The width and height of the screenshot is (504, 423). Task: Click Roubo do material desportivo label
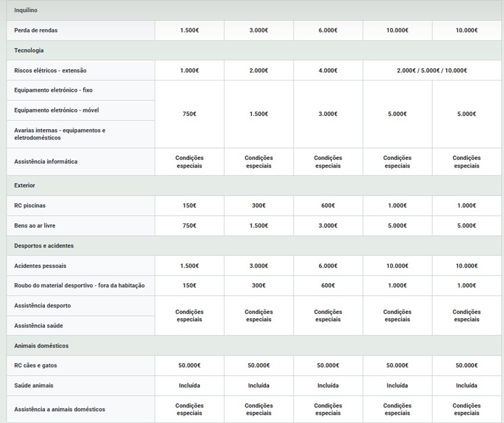79,286
